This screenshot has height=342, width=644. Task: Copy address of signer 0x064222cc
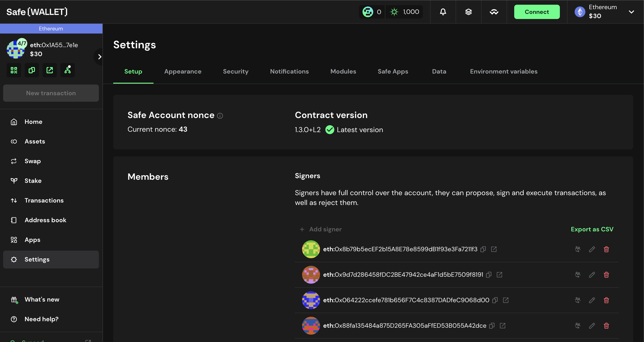point(495,300)
